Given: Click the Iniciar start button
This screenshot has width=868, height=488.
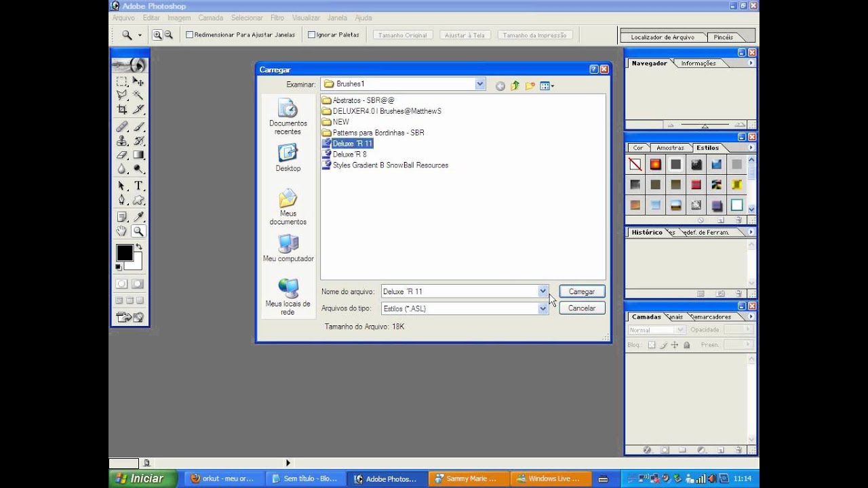Looking at the screenshot, I should (x=142, y=479).
